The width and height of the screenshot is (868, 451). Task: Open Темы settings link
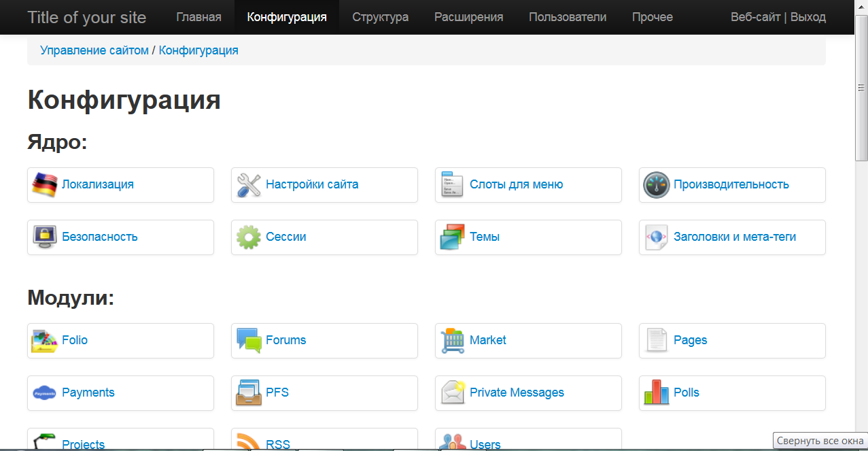click(485, 237)
